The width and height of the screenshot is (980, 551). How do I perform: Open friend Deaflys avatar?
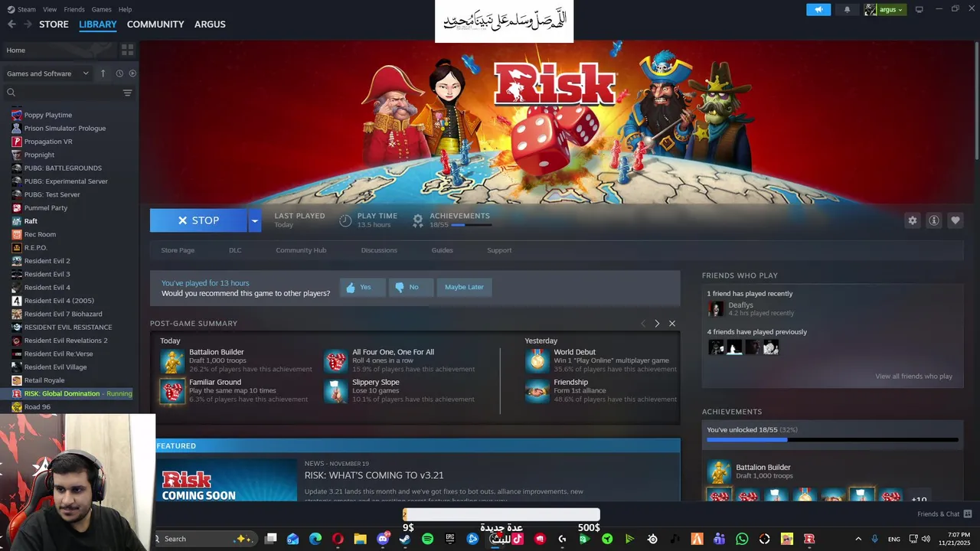coord(716,309)
